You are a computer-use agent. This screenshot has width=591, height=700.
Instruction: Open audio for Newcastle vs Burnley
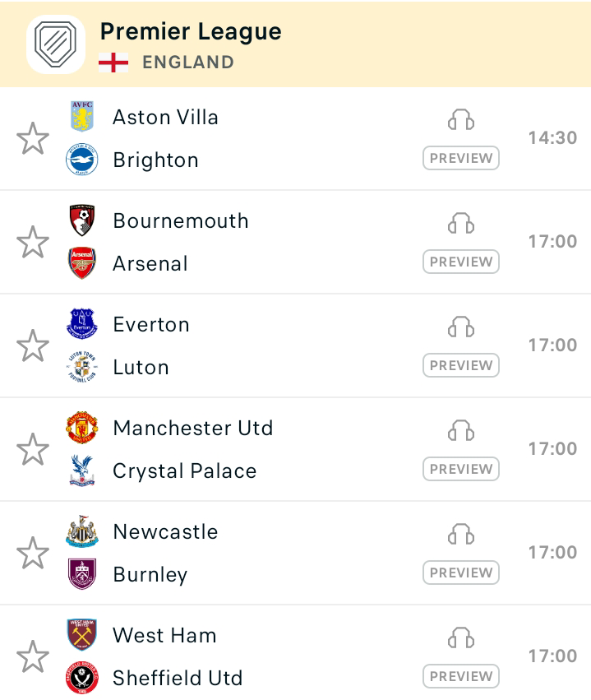461,535
